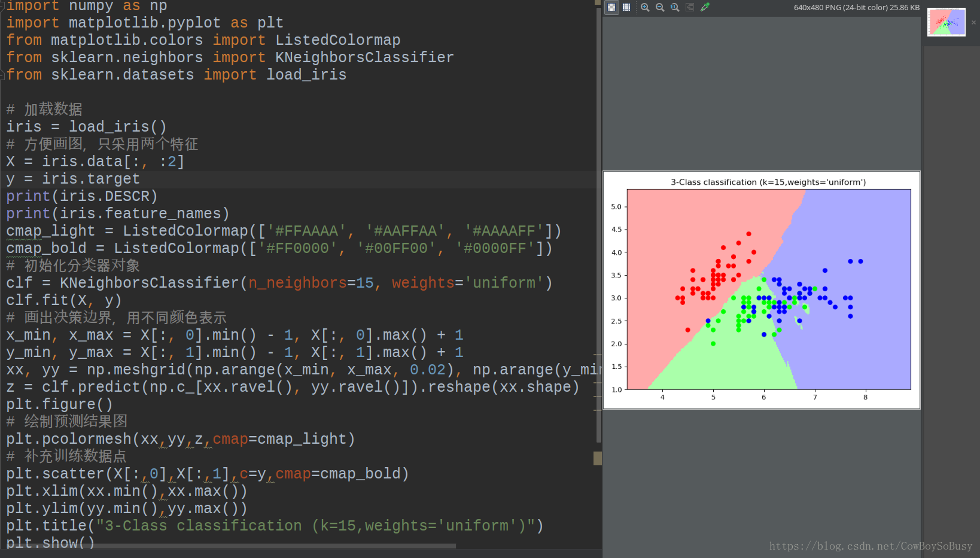
Task: Zoom in on the plot image
Action: click(x=645, y=7)
